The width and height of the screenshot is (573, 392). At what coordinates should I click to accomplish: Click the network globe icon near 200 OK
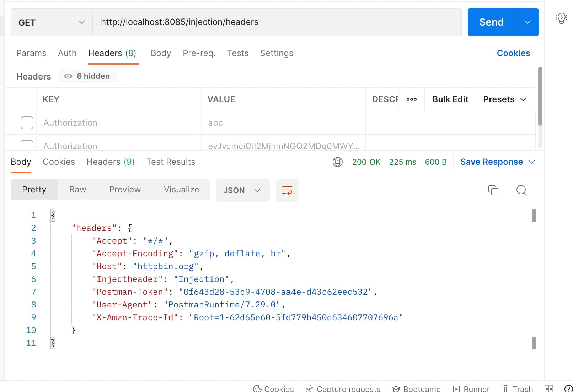coord(337,162)
